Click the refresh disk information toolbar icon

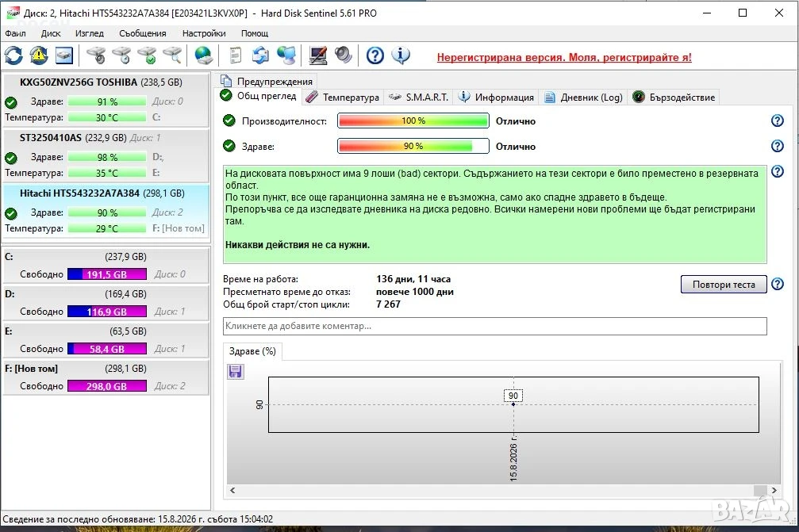click(13, 55)
